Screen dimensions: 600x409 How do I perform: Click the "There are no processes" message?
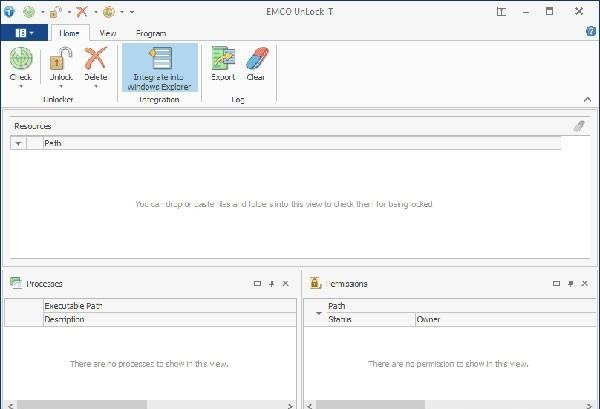149,363
